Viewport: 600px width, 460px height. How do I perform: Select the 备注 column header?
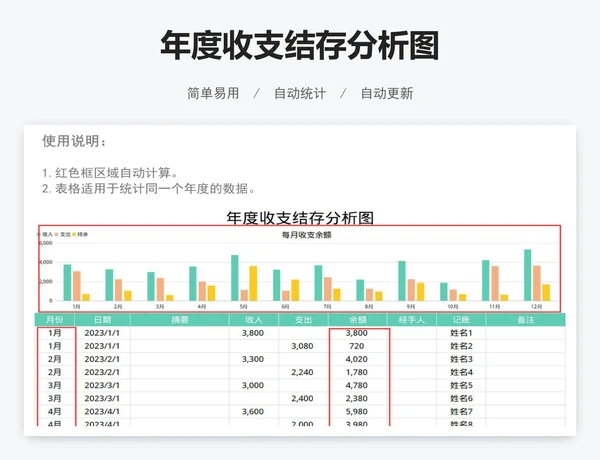point(525,320)
